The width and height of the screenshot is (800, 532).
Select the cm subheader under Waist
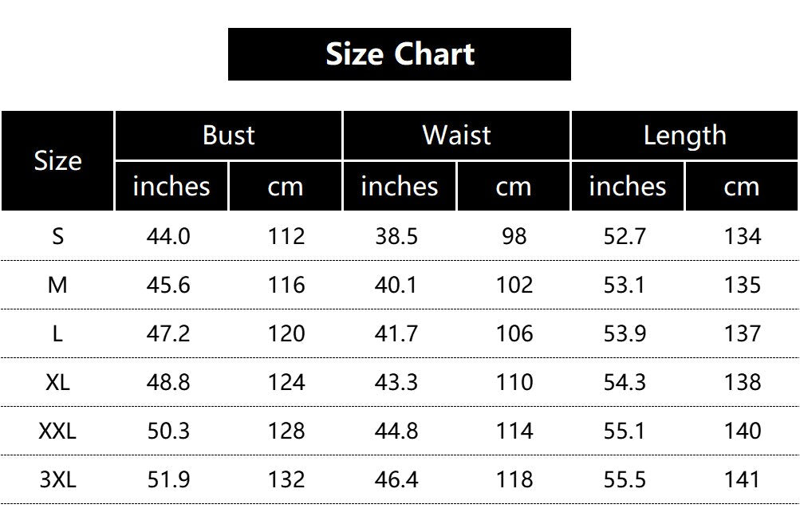click(513, 187)
